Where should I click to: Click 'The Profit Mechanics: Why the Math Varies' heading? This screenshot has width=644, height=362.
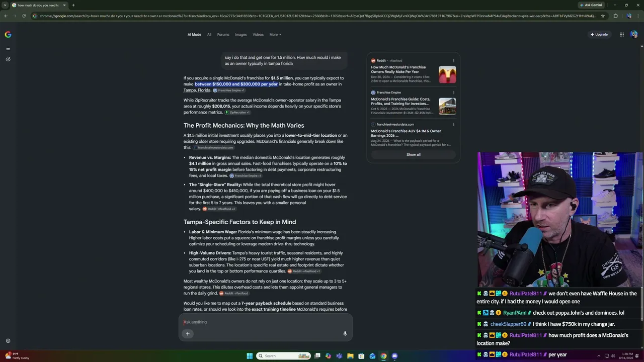[x=244, y=126]
